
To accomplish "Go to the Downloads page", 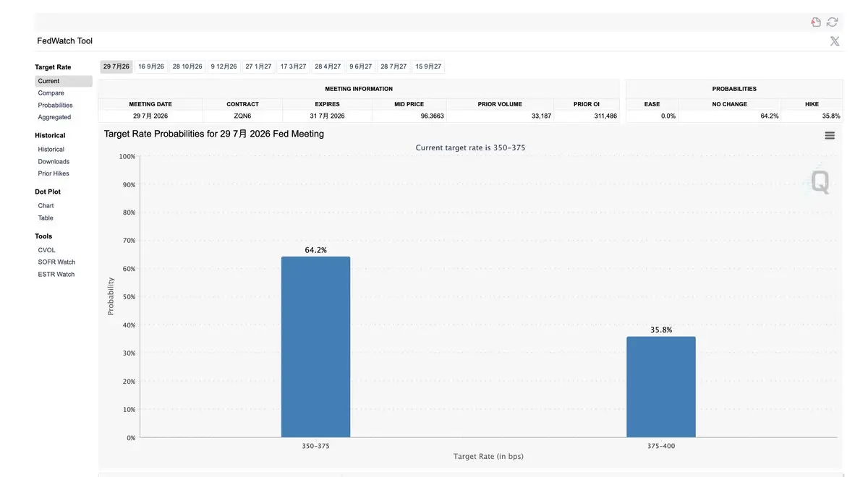I will click(54, 162).
